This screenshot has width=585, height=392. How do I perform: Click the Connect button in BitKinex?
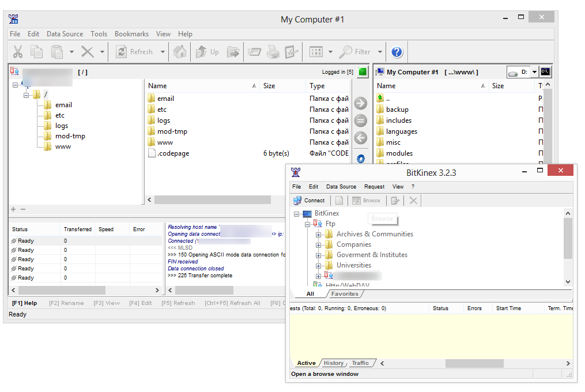310,201
